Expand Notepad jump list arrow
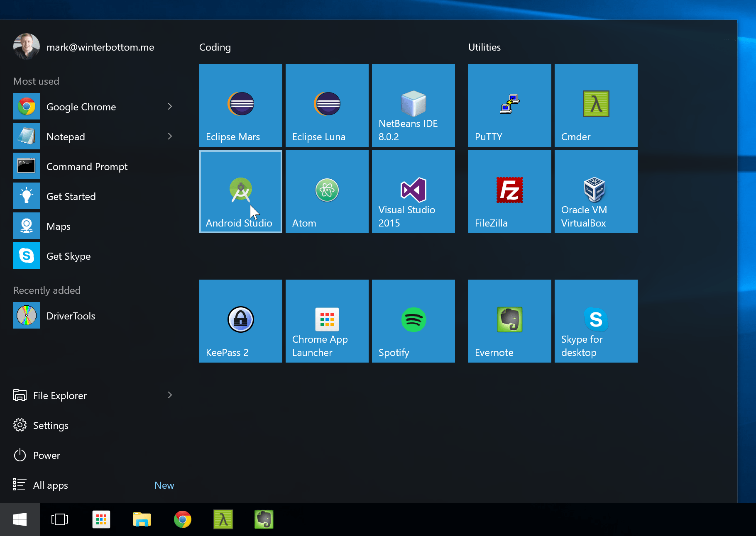The height and width of the screenshot is (536, 756). [x=170, y=136]
